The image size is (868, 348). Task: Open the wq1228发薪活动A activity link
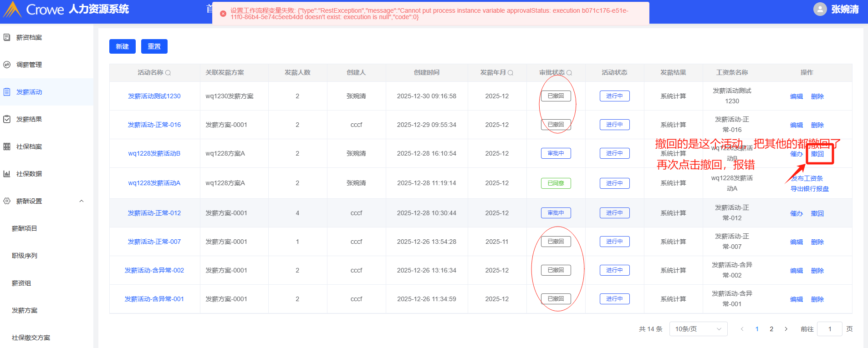pos(154,183)
